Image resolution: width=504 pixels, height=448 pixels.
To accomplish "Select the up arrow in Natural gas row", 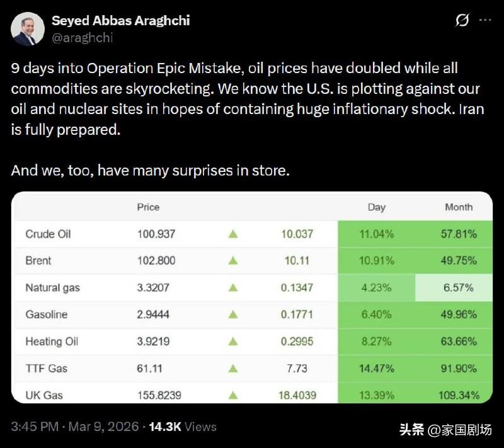I will click(232, 288).
